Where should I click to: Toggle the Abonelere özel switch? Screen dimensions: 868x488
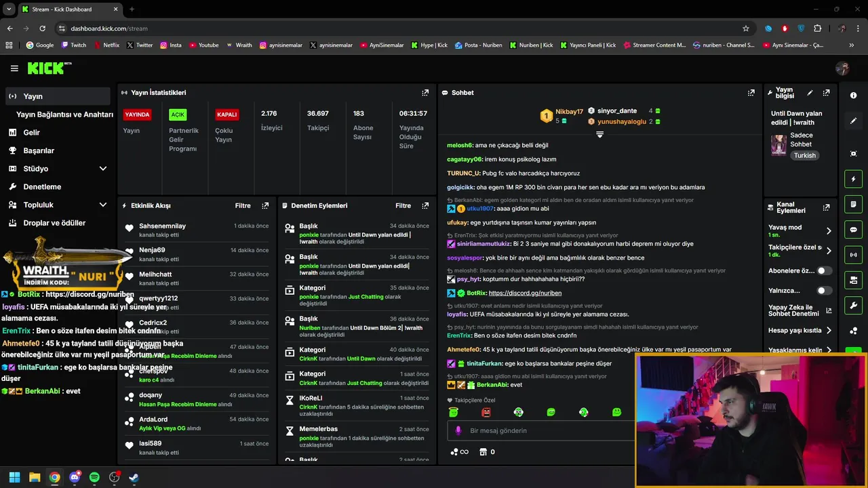pos(825,270)
